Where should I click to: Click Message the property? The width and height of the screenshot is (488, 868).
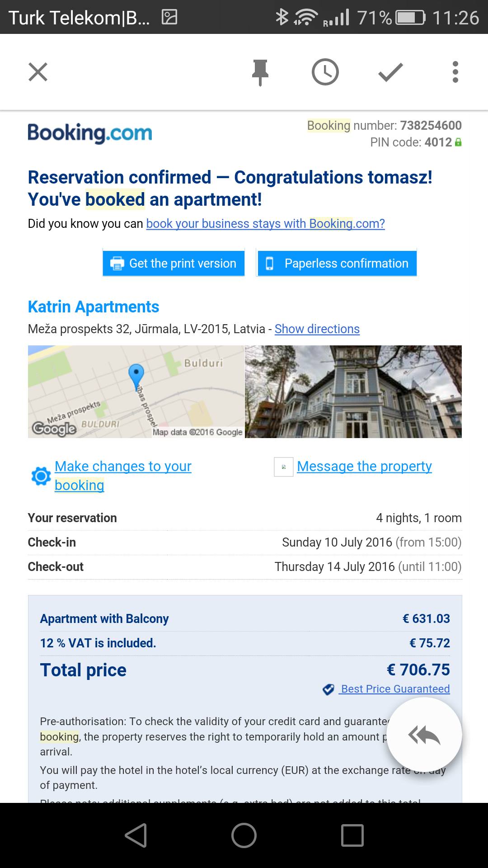point(364,466)
